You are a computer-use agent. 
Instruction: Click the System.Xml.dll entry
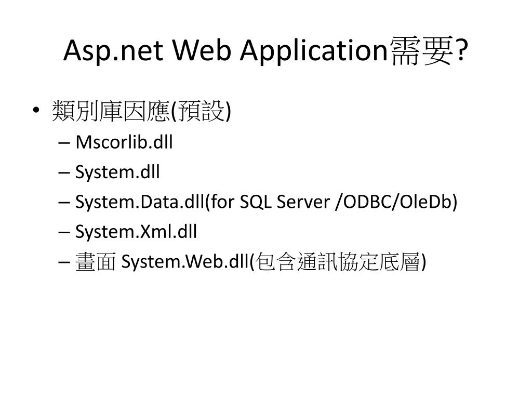(x=136, y=232)
